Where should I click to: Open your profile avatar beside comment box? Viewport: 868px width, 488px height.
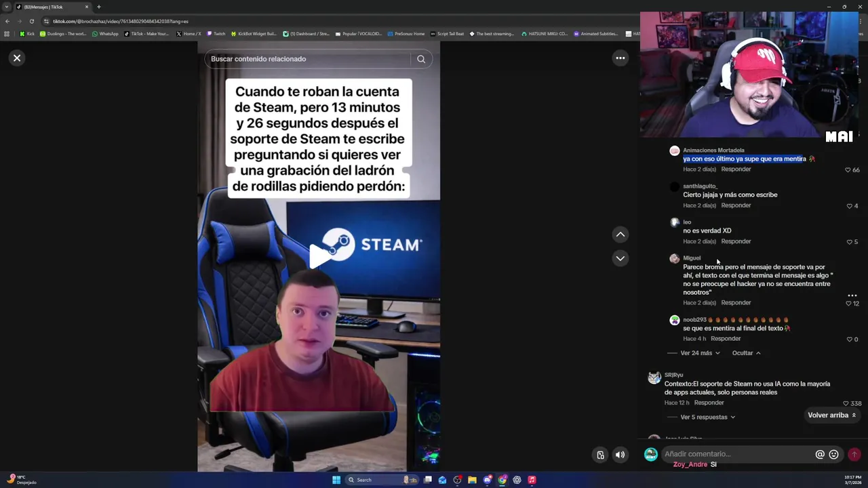pos(651,454)
